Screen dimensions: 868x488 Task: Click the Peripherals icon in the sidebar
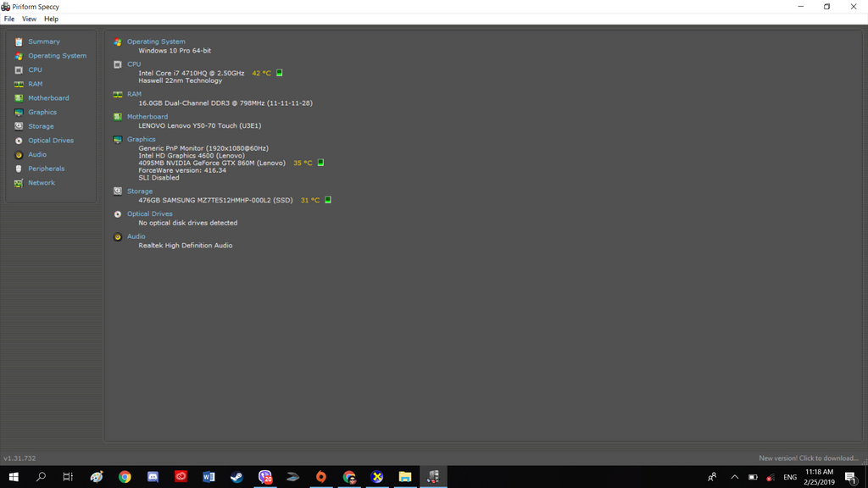(19, 169)
